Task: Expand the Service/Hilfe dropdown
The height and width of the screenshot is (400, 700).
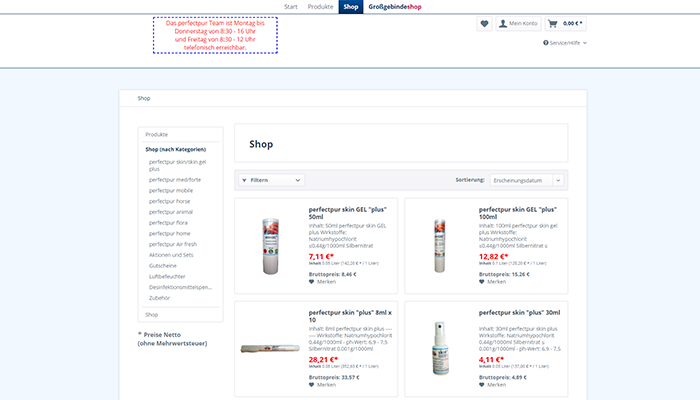Action: (x=565, y=43)
